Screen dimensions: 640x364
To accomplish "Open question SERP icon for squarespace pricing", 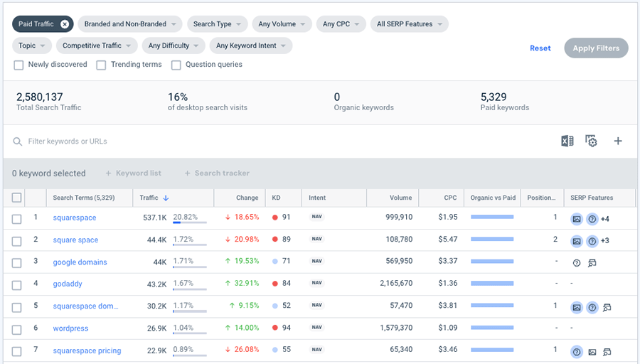I will click(x=576, y=352).
